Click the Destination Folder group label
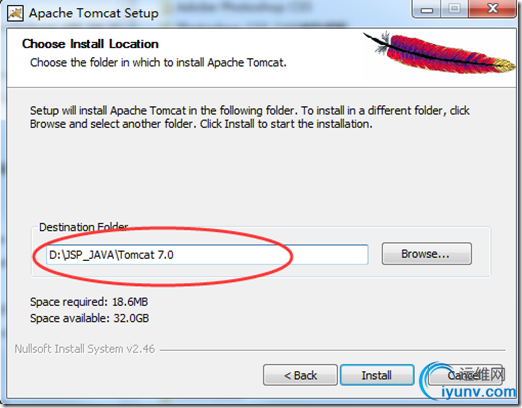 point(84,227)
